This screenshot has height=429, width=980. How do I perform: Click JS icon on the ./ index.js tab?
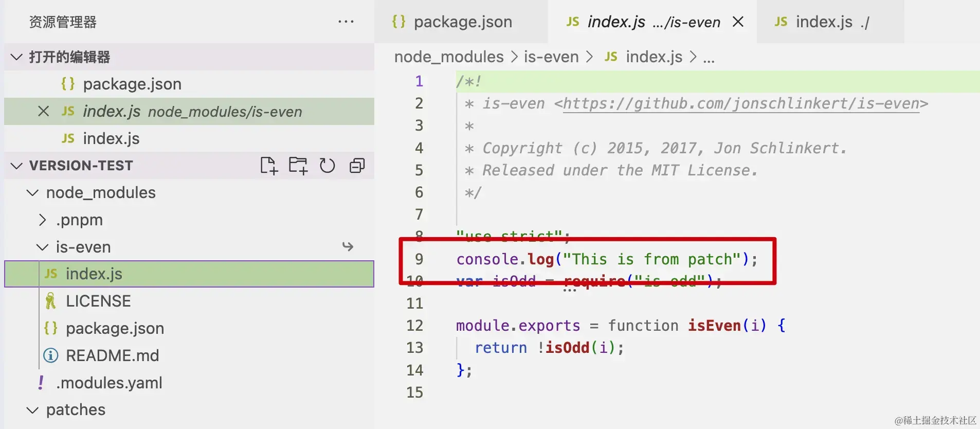pyautogui.click(x=781, y=22)
